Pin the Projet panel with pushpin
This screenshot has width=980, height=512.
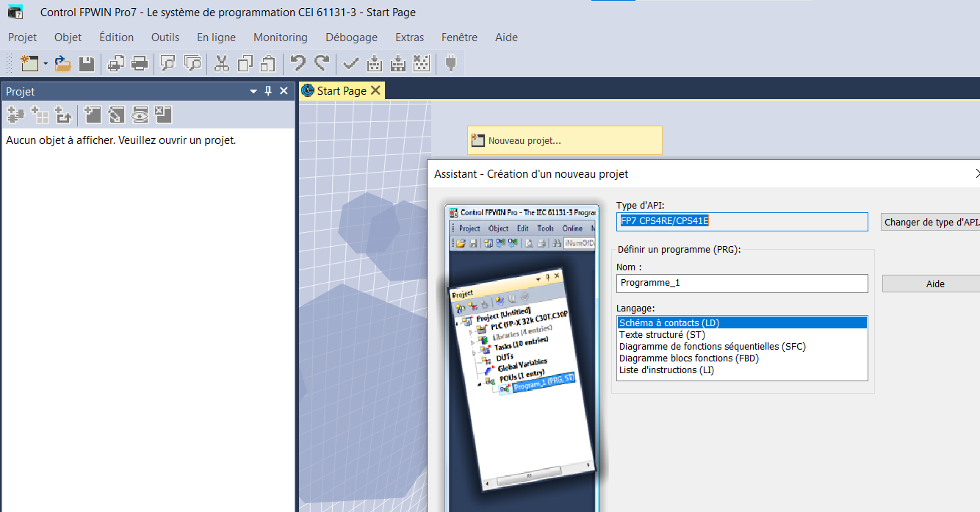[x=268, y=91]
